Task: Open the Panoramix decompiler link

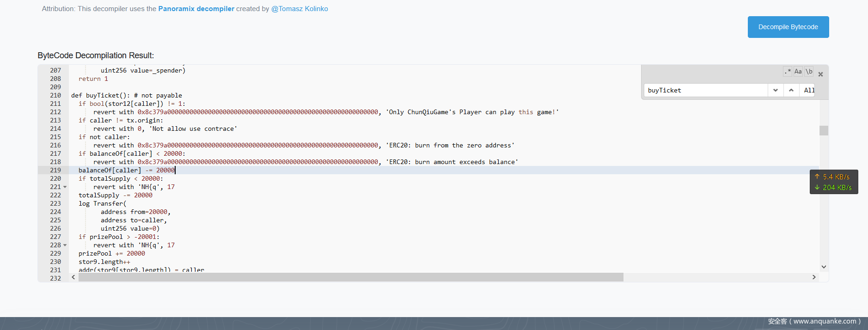Action: click(196, 9)
